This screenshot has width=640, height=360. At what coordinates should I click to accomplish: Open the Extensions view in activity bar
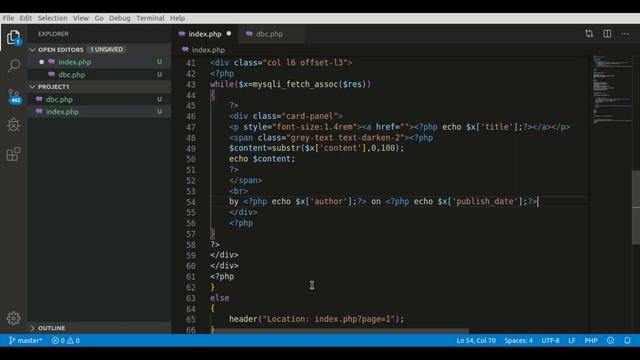[13, 154]
